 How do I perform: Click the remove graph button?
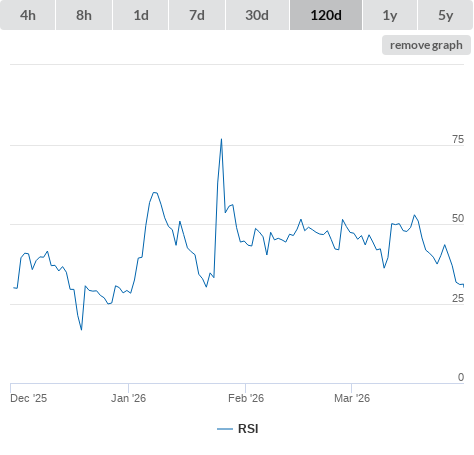[x=426, y=45]
